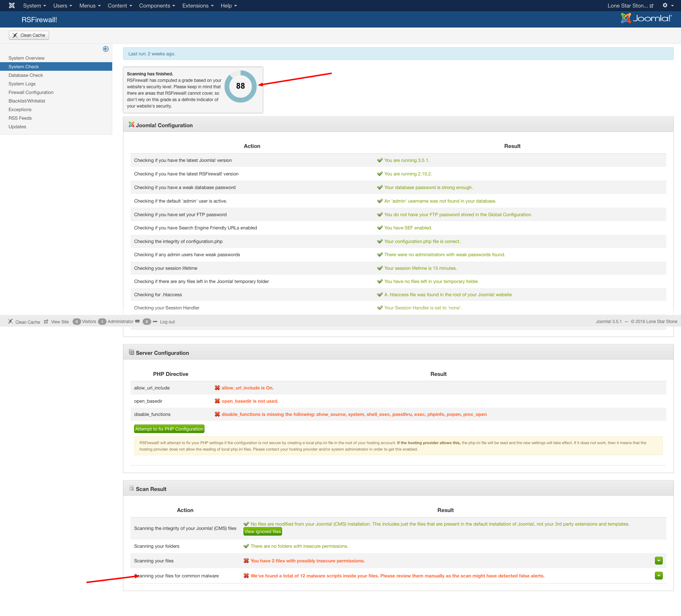
Task: Click Log out in the status bar
Action: point(167,322)
